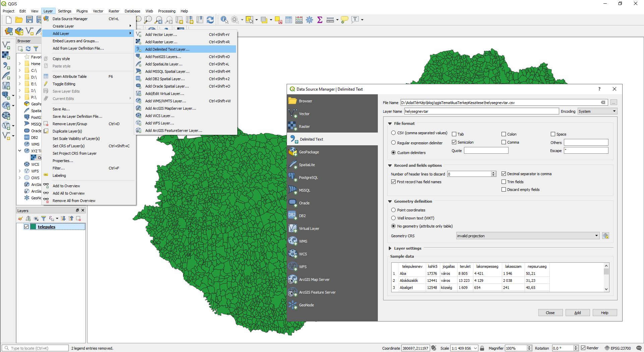Expand the Home folder in Browser
Viewport: 644px width, 352px height.
(x=20, y=64)
